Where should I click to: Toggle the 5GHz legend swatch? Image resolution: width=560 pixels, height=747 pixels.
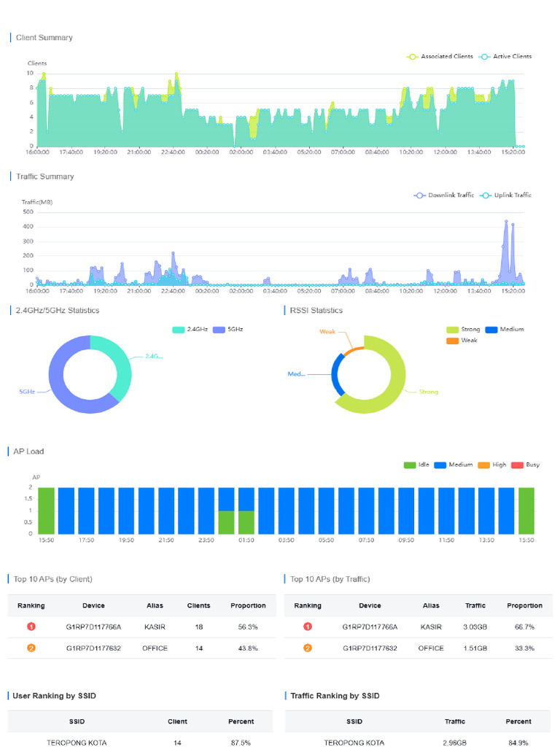point(219,329)
